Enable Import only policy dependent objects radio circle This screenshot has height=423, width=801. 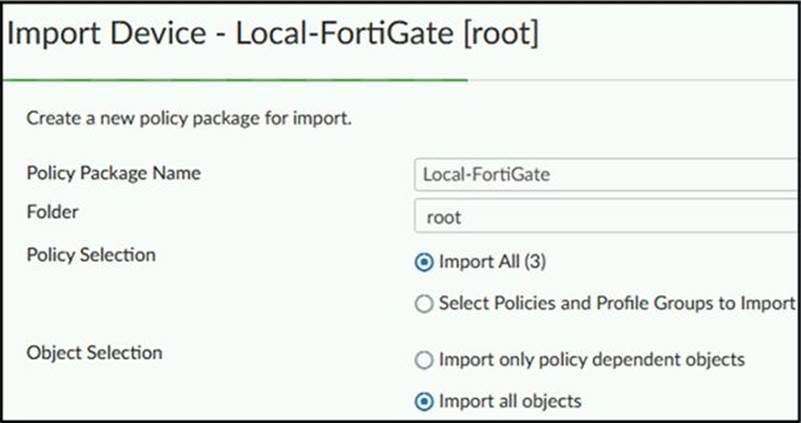coord(424,360)
